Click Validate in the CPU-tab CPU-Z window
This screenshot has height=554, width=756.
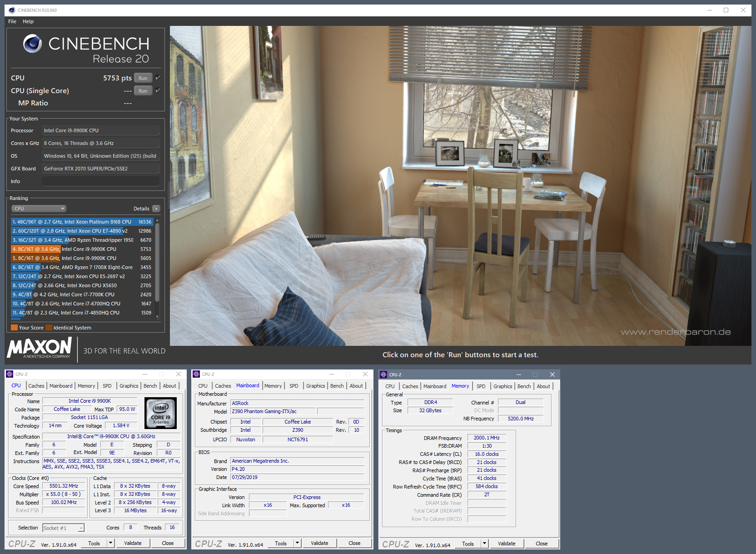[x=133, y=543]
